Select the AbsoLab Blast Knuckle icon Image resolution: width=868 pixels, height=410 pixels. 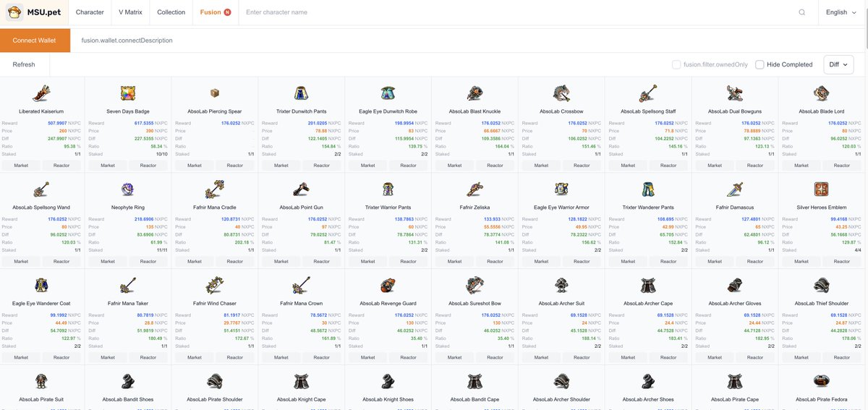pyautogui.click(x=475, y=93)
